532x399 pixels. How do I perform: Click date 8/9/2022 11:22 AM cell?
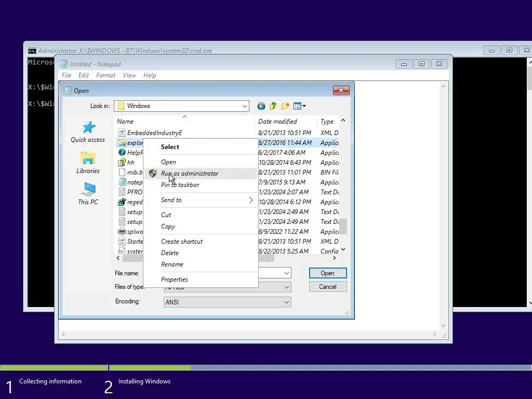click(284, 231)
